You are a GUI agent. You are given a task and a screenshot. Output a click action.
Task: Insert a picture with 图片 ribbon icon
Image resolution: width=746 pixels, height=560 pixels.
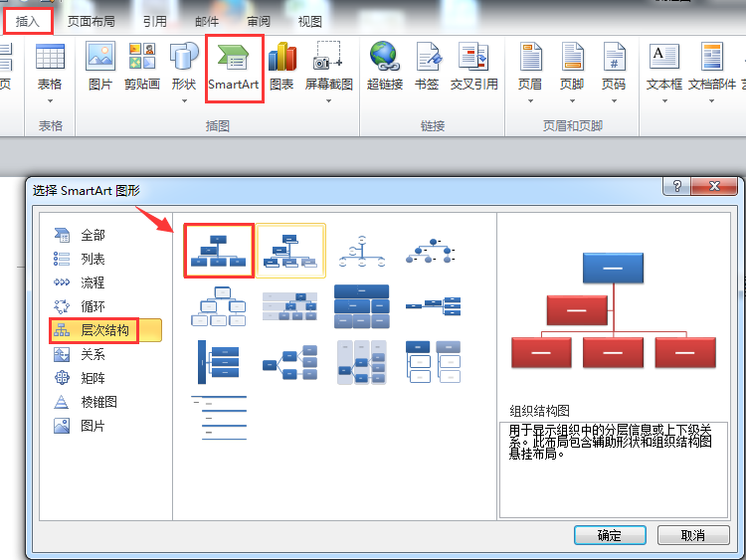[x=99, y=67]
